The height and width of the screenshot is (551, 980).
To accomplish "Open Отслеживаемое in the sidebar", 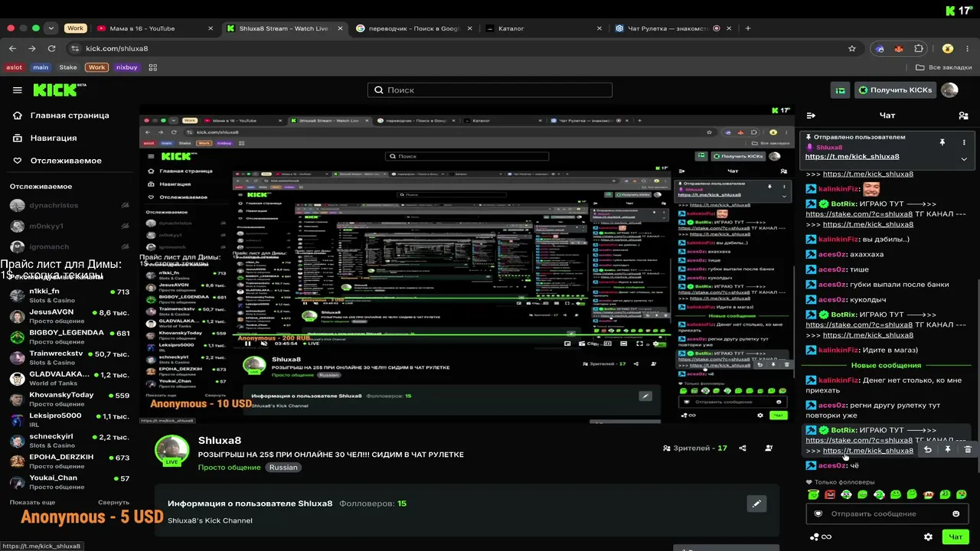I will (57, 161).
